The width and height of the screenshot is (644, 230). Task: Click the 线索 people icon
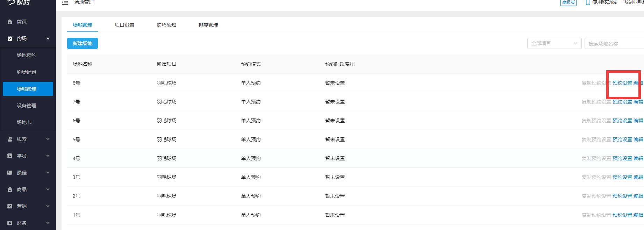pos(10,139)
